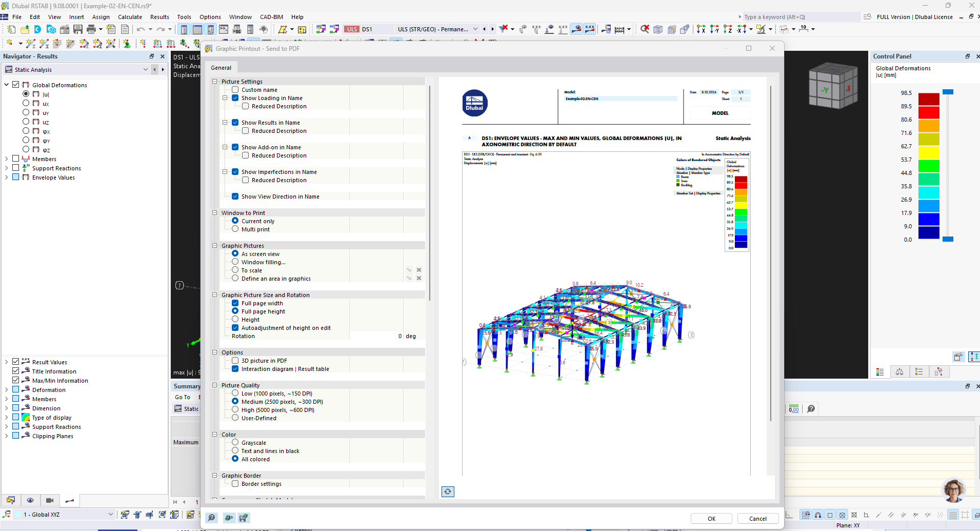Screen dimensions: 980x531
Task: Click the eye display tab in Navigator
Action: 30,500
